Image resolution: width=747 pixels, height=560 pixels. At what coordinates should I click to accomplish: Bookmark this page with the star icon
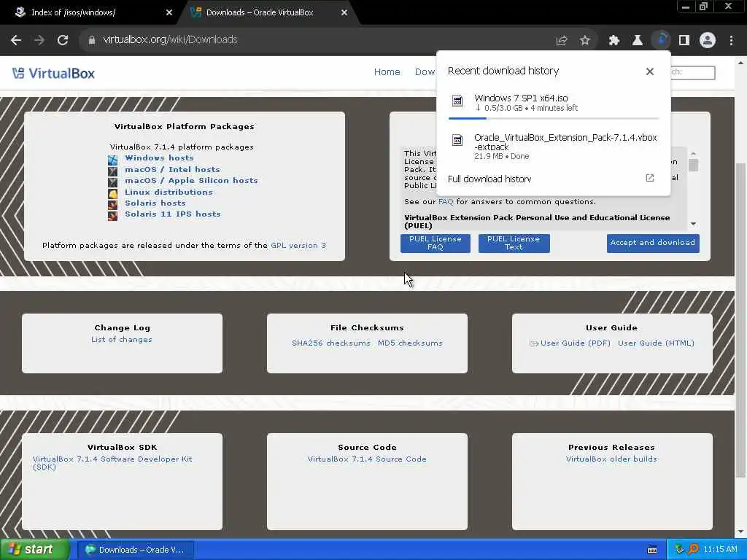point(585,41)
